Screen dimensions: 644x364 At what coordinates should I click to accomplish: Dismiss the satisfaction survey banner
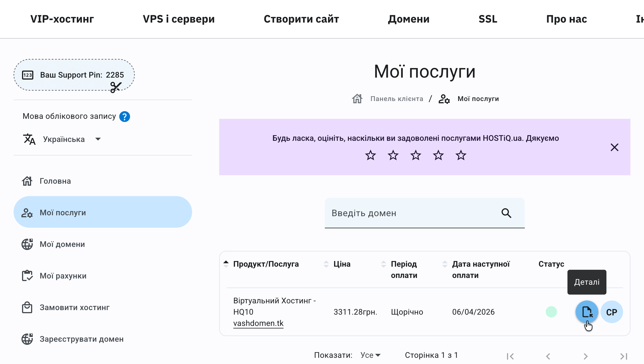(x=614, y=147)
